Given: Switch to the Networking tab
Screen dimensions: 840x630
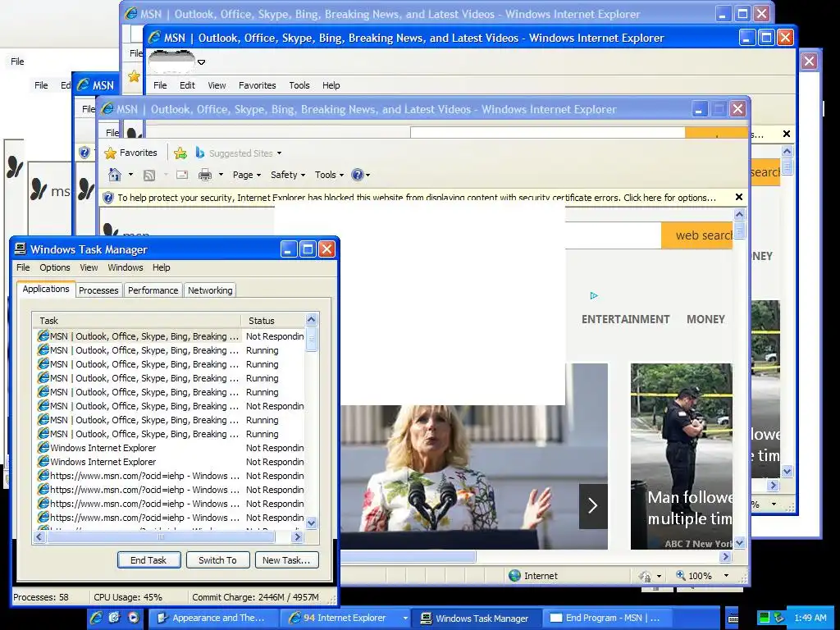Looking at the screenshot, I should (x=210, y=290).
